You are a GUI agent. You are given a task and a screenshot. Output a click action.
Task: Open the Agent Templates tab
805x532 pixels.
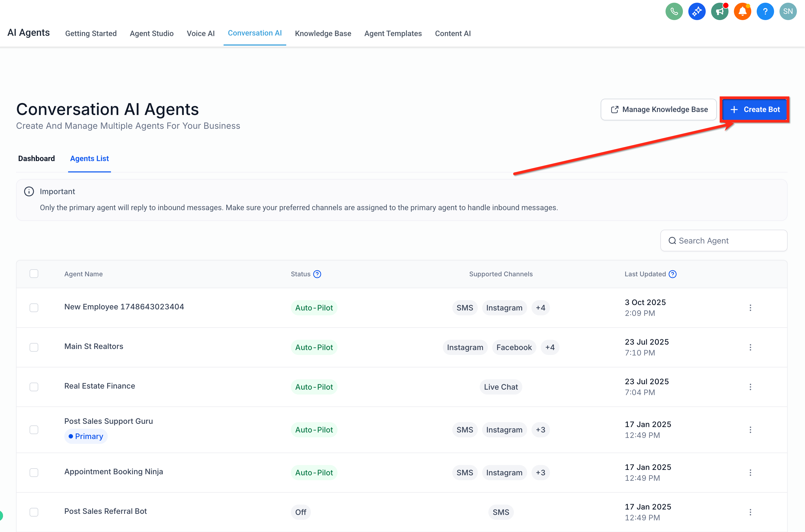tap(393, 33)
